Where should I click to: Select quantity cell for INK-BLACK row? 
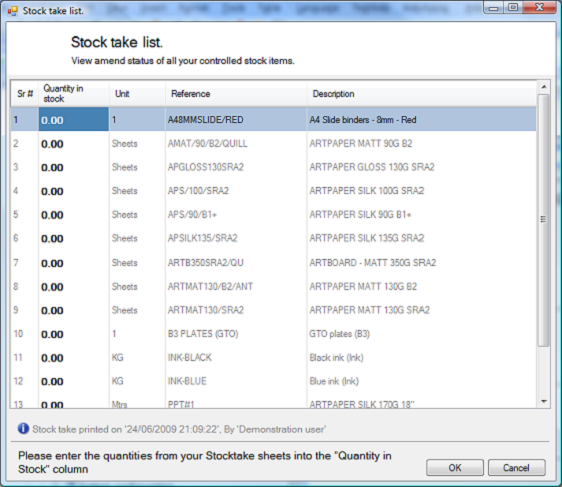[x=73, y=358]
